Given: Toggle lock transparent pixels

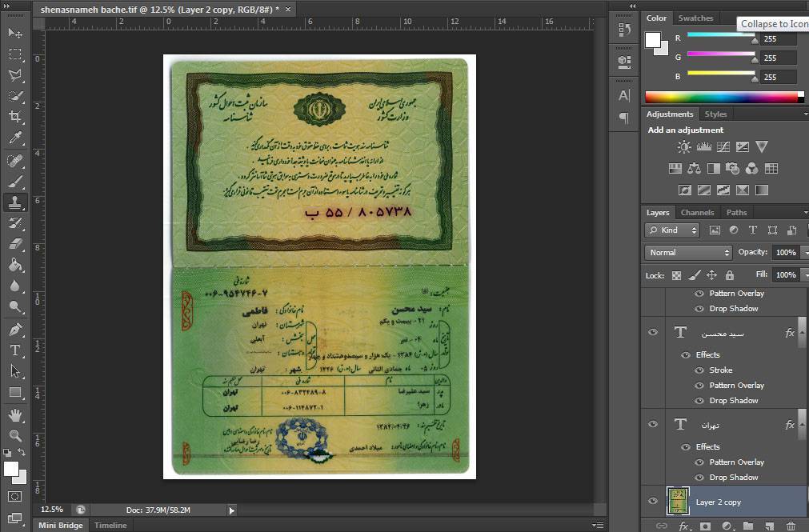Looking at the screenshot, I should (x=676, y=275).
